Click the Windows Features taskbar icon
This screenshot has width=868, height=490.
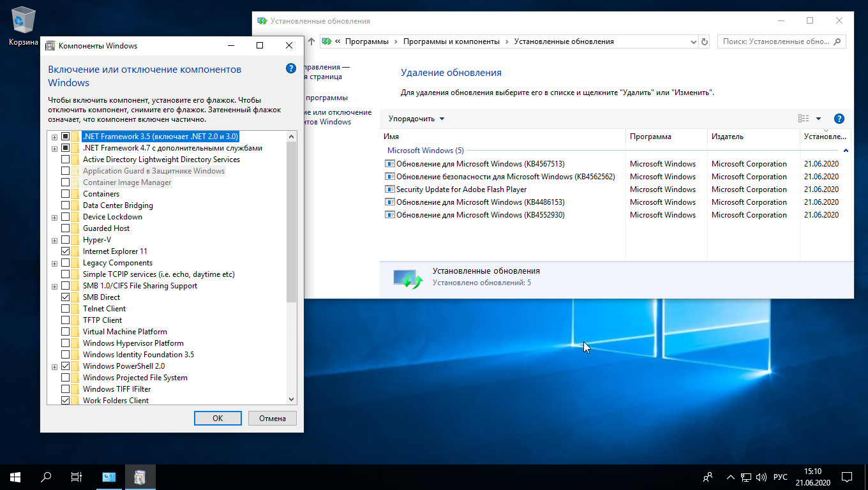click(x=140, y=477)
